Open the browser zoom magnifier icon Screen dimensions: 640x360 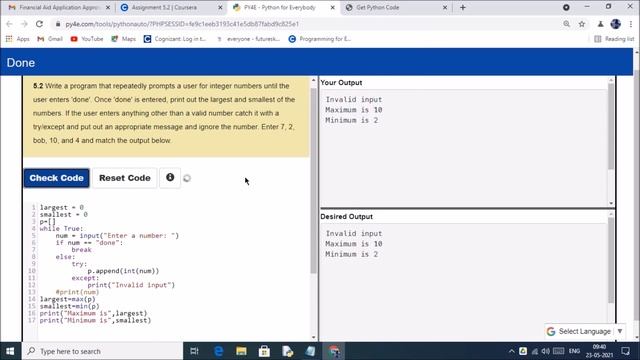point(567,24)
